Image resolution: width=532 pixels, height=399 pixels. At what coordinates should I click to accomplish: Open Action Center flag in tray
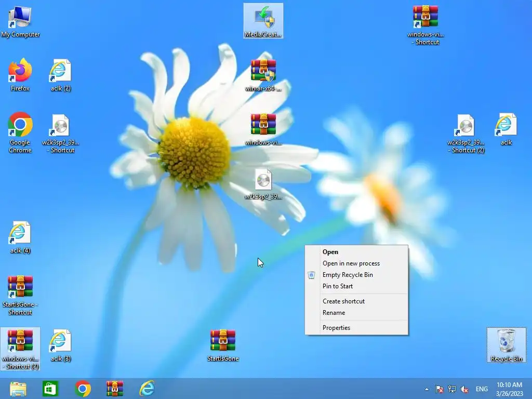pyautogui.click(x=440, y=389)
